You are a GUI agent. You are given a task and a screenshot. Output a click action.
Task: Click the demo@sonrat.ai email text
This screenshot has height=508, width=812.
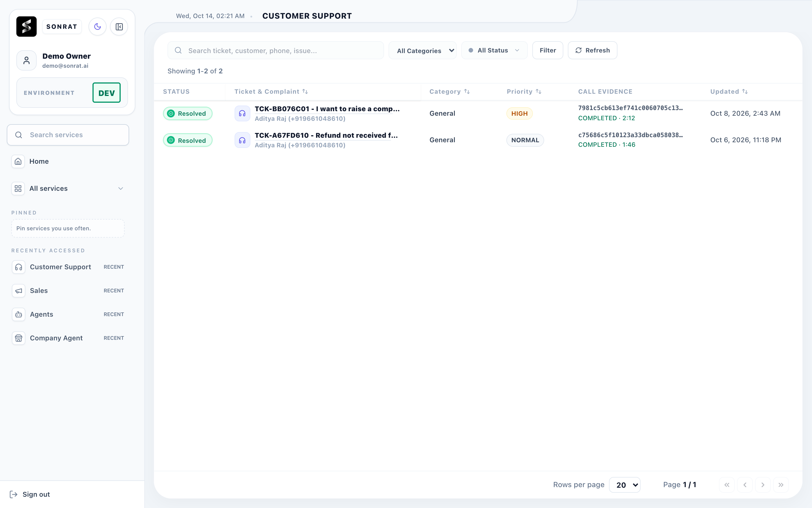[65, 66]
